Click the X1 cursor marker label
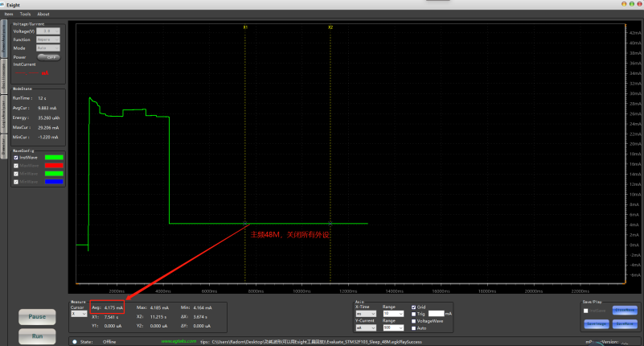Viewport: 644px width, 346px height. tap(245, 27)
